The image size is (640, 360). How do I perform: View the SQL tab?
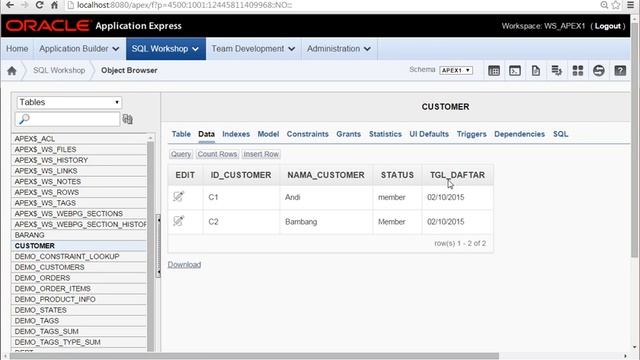(x=560, y=134)
